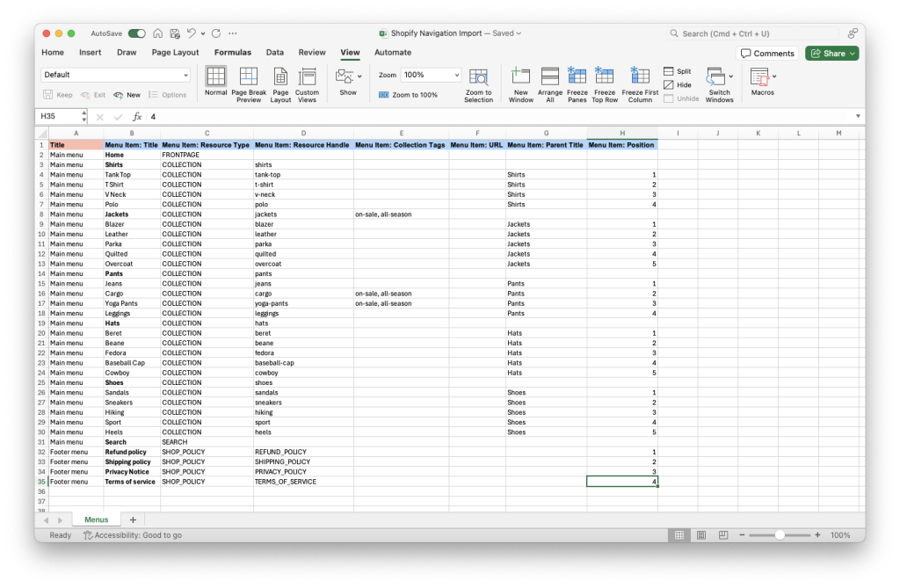Open Custom Views
The height and width of the screenshot is (588, 900).
[x=307, y=81]
